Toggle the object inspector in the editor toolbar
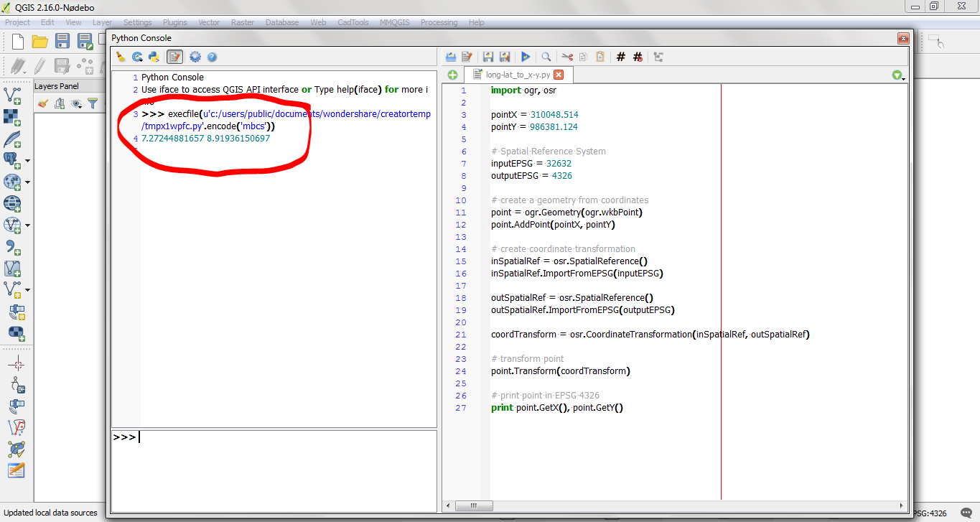 tap(657, 56)
